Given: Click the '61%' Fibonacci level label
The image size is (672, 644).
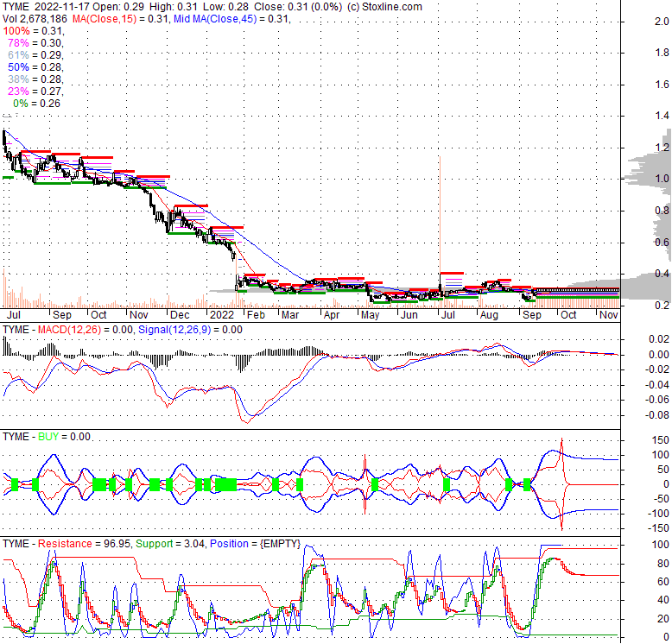Looking at the screenshot, I should [x=18, y=54].
